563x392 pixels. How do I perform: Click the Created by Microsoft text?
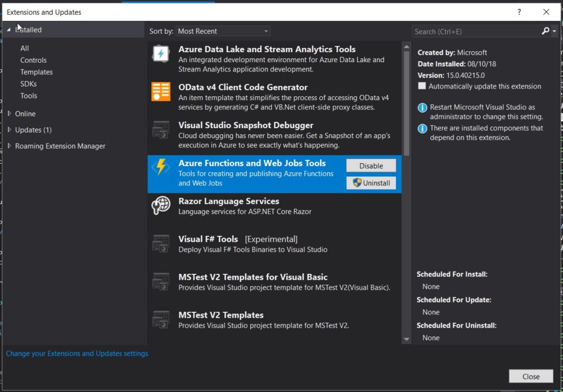click(x=452, y=52)
